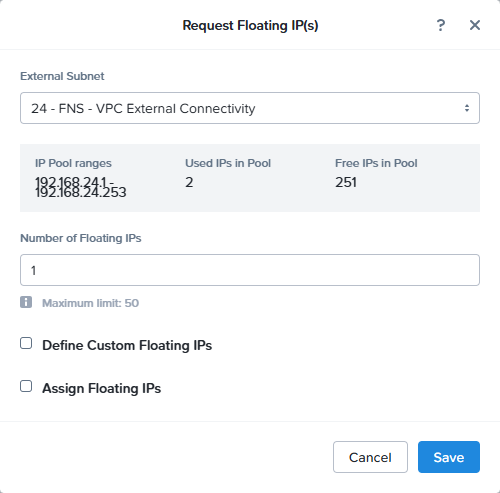The width and height of the screenshot is (500, 493).
Task: Click the info icon beside Maximum limit
Action: 26,302
